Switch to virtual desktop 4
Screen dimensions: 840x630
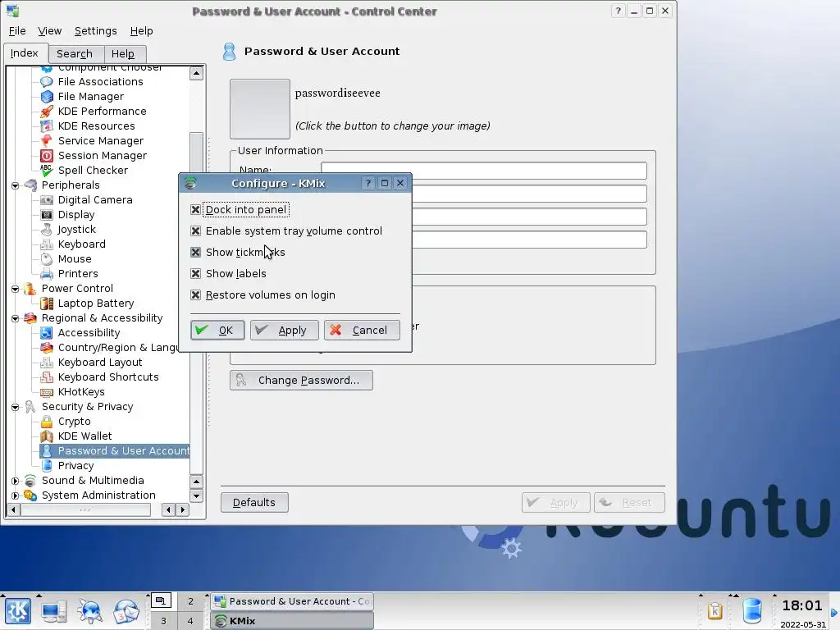pyautogui.click(x=190, y=621)
